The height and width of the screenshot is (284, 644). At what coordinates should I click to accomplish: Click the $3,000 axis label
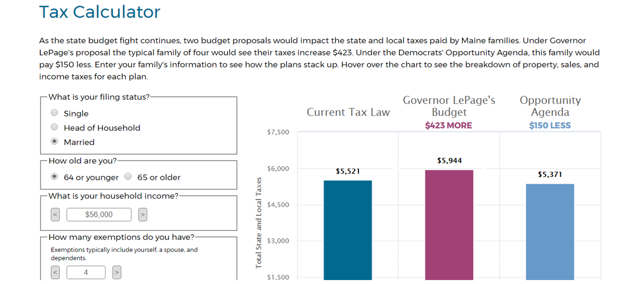(278, 241)
